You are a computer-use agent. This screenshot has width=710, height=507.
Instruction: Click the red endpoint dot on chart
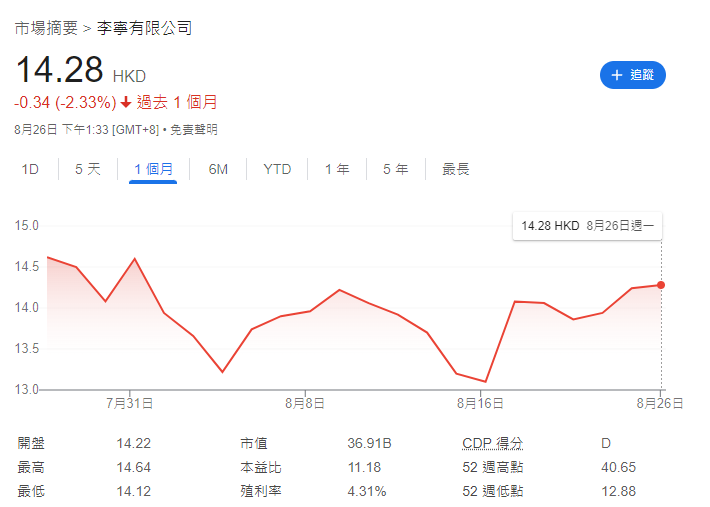(x=661, y=285)
